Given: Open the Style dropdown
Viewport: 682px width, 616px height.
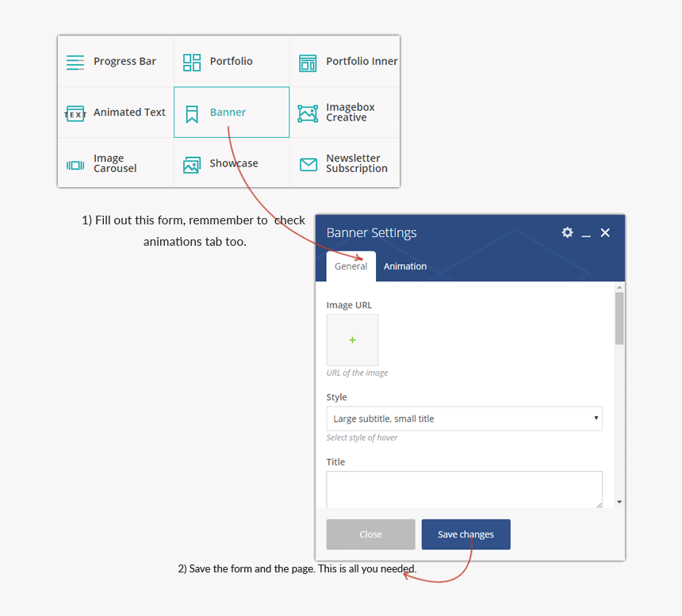Looking at the screenshot, I should (464, 419).
